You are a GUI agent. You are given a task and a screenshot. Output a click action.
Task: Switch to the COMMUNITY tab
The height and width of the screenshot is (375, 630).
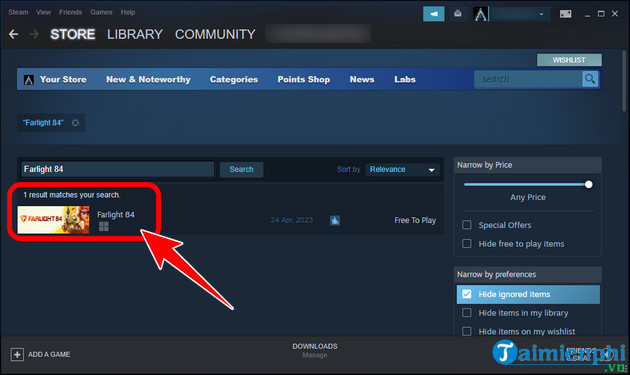[215, 34]
